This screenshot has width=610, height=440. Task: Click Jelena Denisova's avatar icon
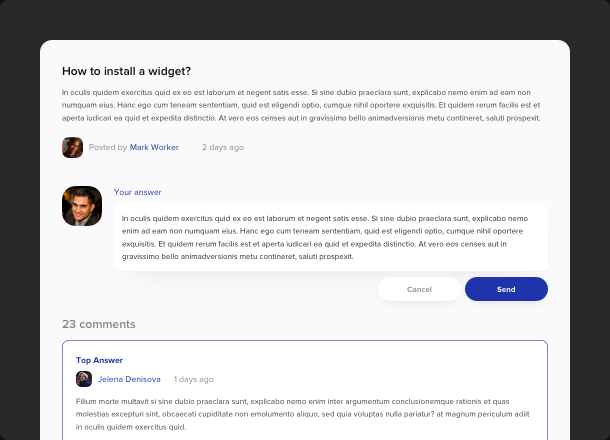pyautogui.click(x=84, y=379)
